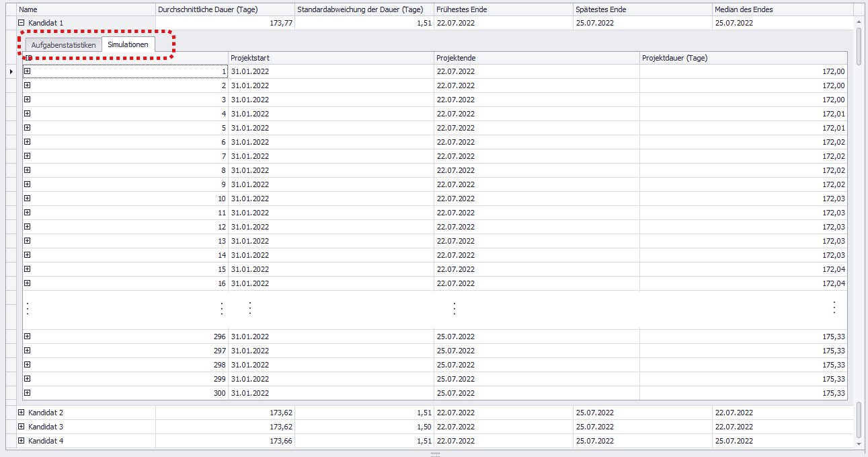Expand simulation row with ID 296
The height and width of the screenshot is (457, 868).
pos(28,337)
